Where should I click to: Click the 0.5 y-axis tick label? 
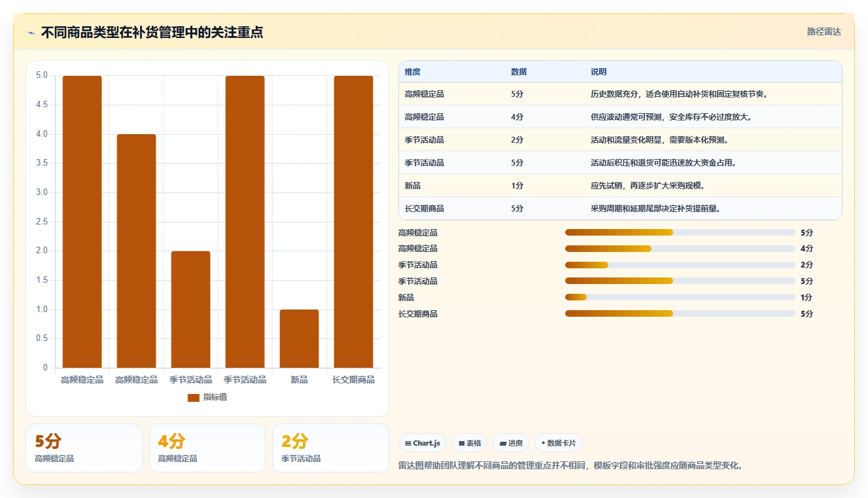pos(41,338)
